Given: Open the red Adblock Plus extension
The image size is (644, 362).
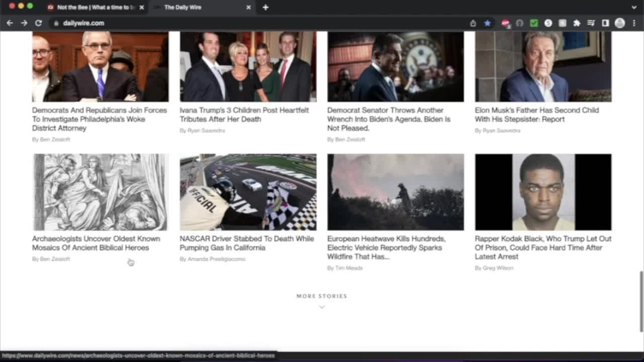Looking at the screenshot, I should tap(506, 23).
